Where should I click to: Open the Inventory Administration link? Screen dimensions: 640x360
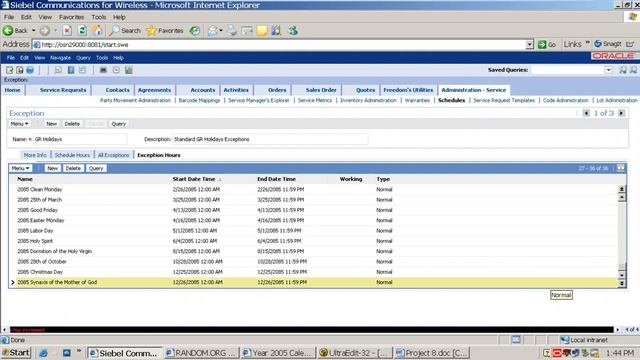point(368,100)
